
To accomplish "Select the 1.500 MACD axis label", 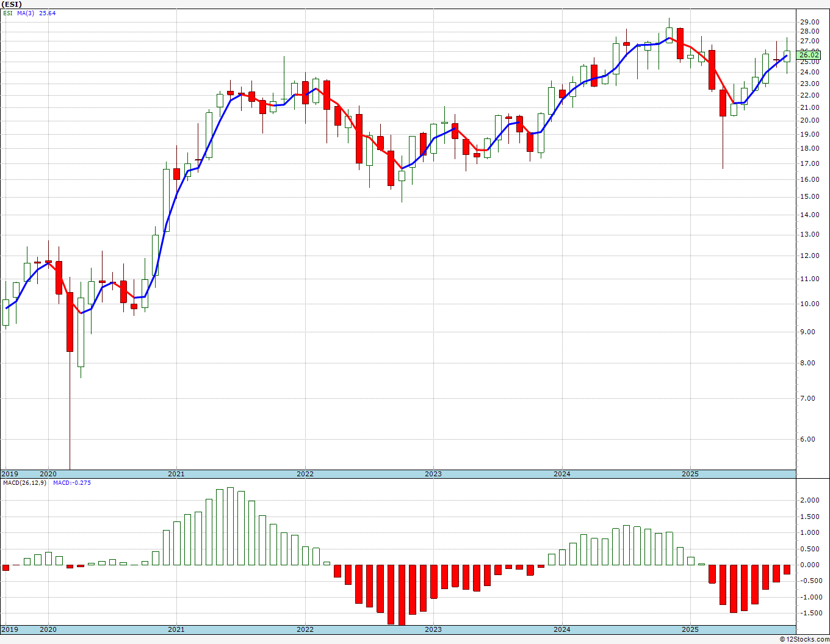I will pos(809,517).
